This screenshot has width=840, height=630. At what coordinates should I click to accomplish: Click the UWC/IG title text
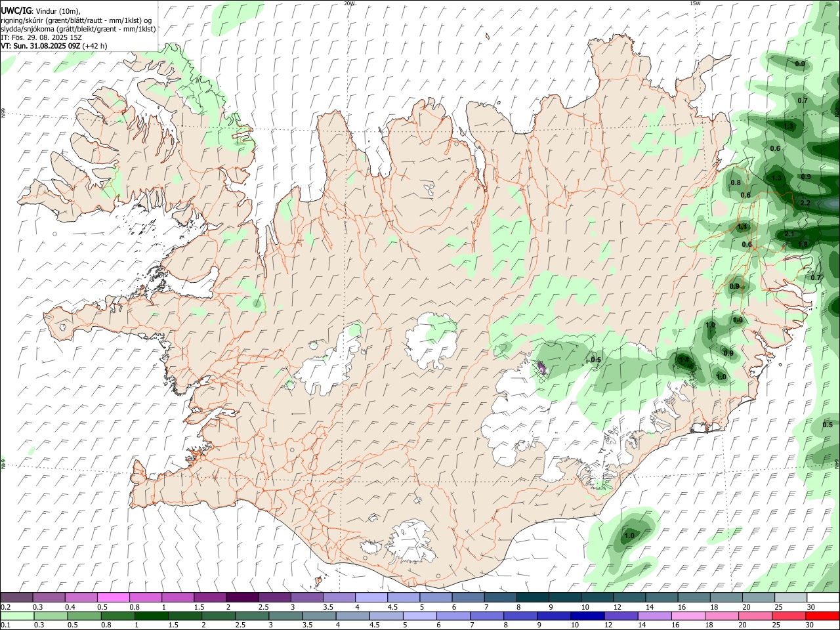tap(16, 10)
